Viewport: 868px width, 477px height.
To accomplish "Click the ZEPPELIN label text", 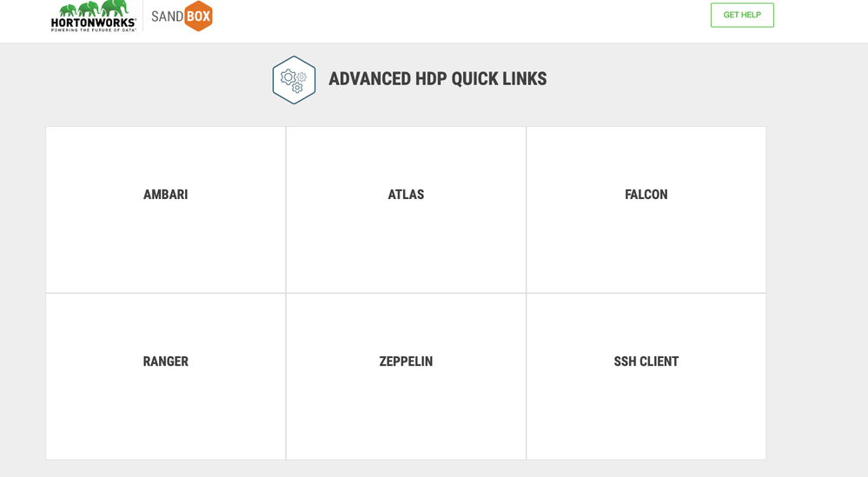I will pos(406,361).
